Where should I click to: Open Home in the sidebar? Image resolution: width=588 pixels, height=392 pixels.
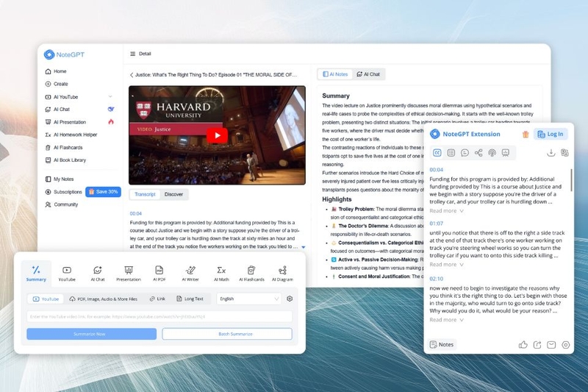(56, 71)
